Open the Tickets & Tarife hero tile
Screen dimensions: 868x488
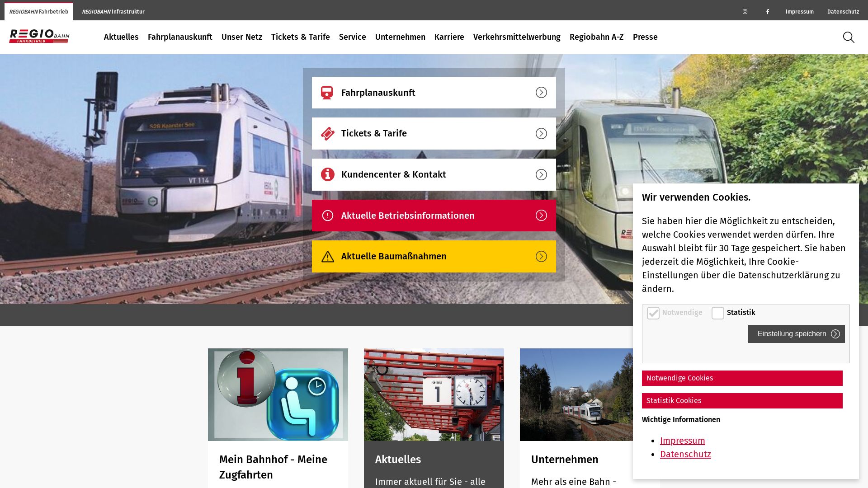[x=434, y=134]
